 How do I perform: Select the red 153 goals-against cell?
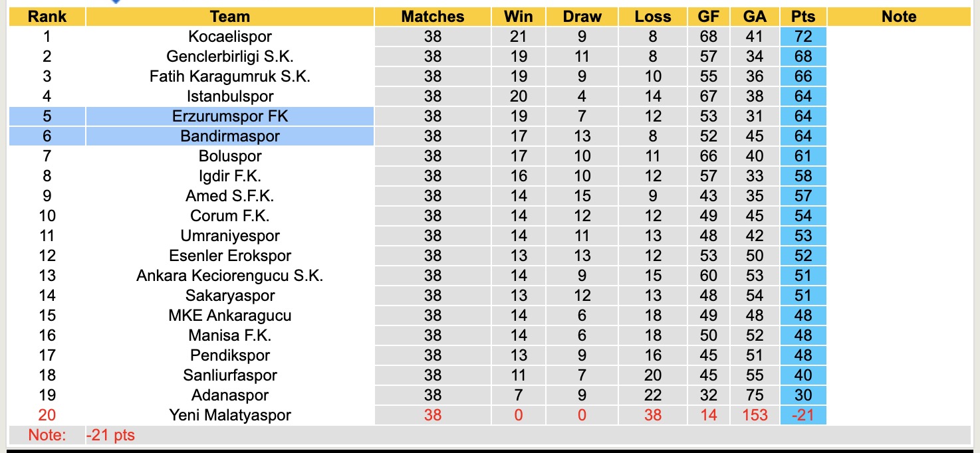pos(755,415)
